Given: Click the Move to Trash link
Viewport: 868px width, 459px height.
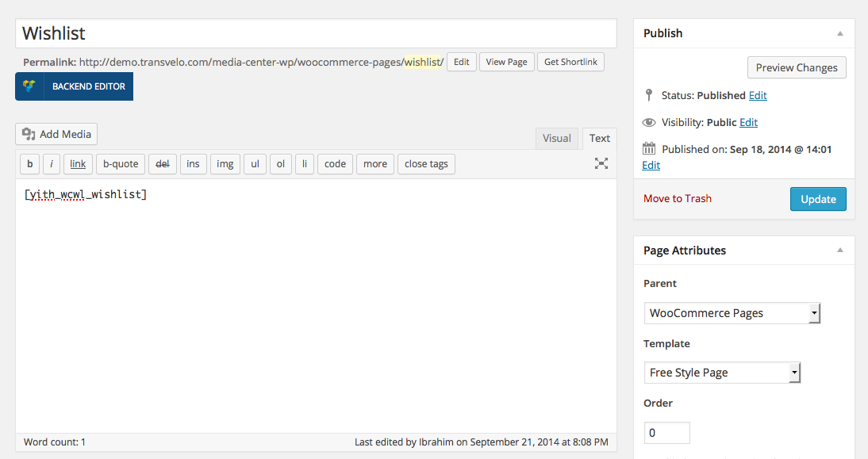Looking at the screenshot, I should click(678, 198).
